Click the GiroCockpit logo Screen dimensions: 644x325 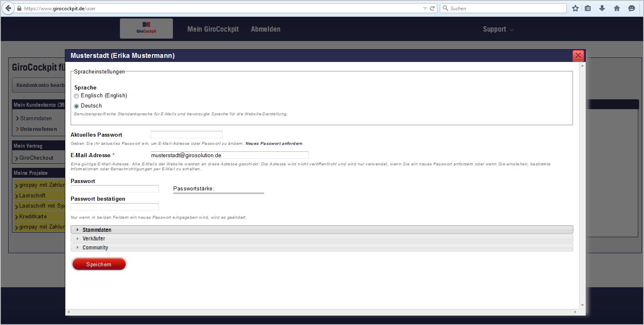(x=146, y=28)
